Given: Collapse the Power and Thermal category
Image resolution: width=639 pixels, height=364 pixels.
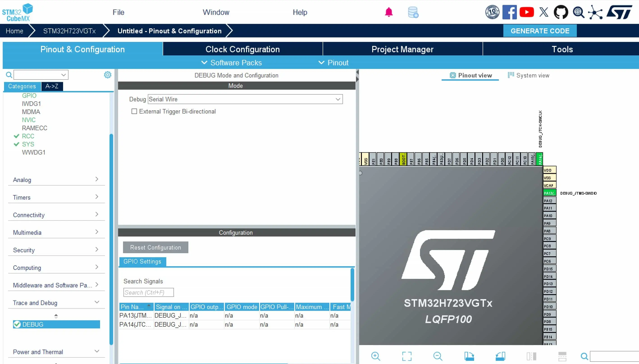Looking at the screenshot, I should (56, 352).
